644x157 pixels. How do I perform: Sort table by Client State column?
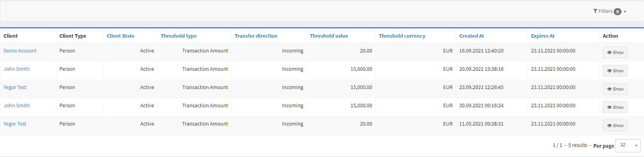click(x=120, y=36)
